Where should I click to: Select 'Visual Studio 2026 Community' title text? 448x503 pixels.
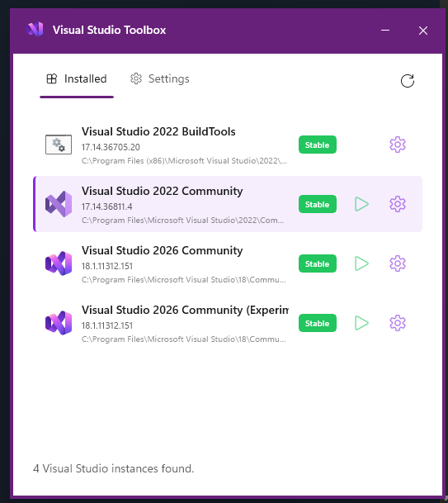(163, 250)
